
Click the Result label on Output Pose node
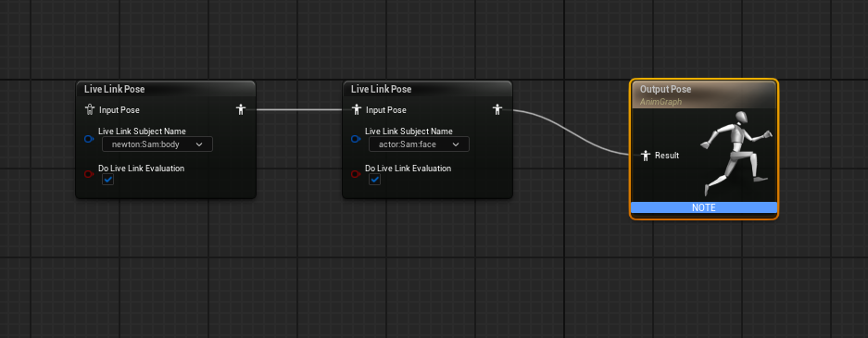(667, 156)
